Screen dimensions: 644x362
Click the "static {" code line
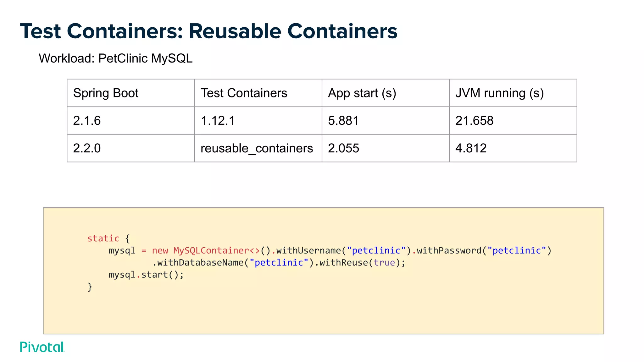click(108, 239)
